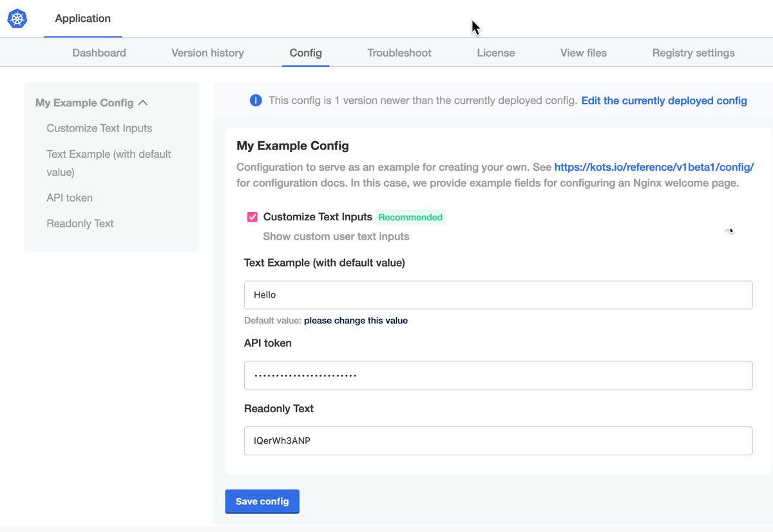Click the info icon in the banner
773x532 pixels.
[x=256, y=100]
